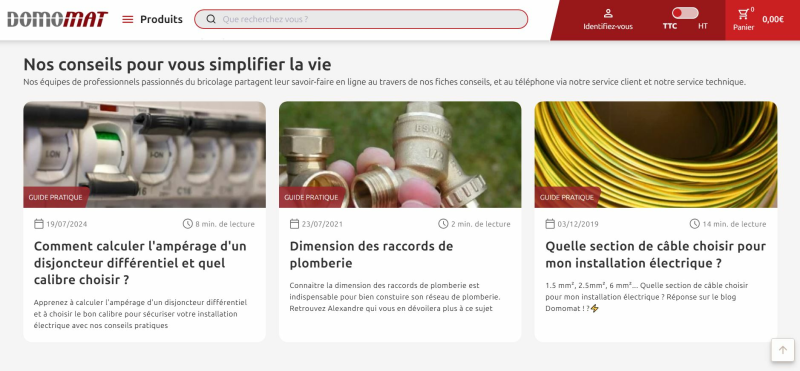
Task: Click 'Nos conseils pour vous simplifier la vie' heading
Action: (177, 65)
